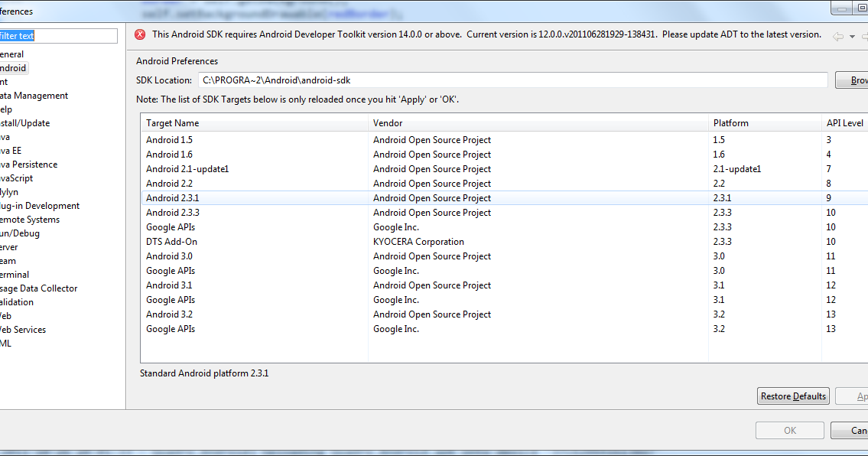868x456 pixels.
Task: Select Server in preferences tree
Action: [9, 247]
